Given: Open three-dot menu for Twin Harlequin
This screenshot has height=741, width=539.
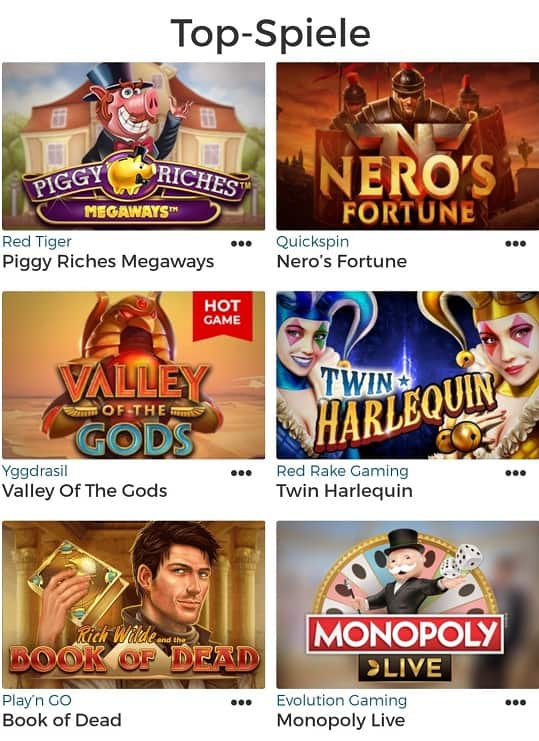Looking at the screenshot, I should point(515,473).
